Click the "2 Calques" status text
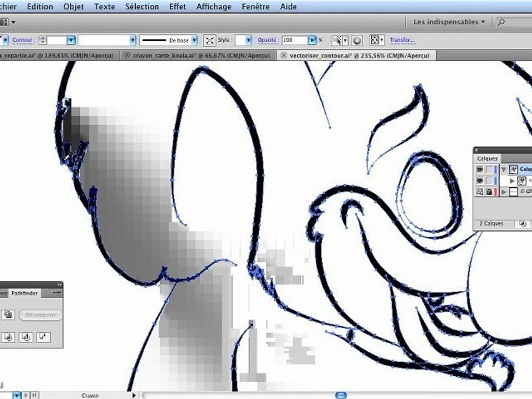This screenshot has width=532, height=399. 492,223
